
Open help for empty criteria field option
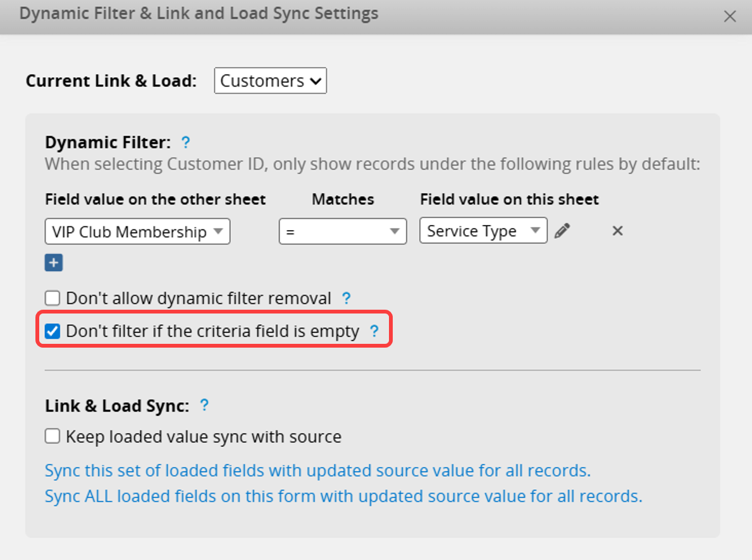pos(374,331)
